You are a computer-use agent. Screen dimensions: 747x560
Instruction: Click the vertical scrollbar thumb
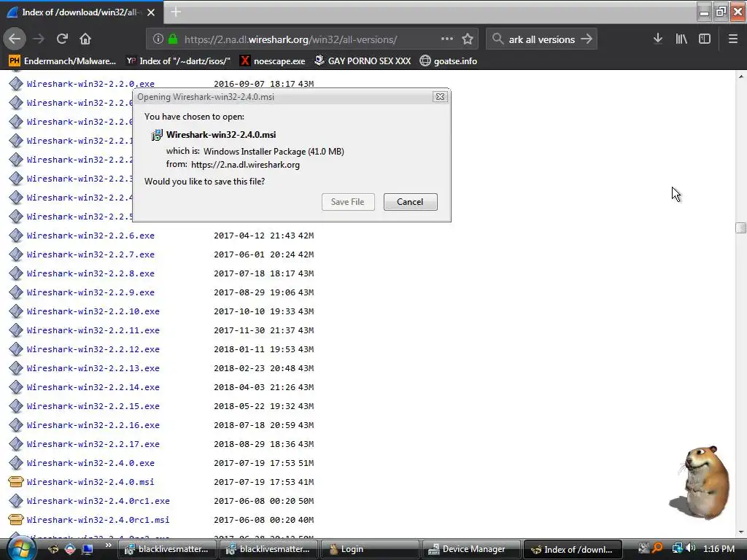740,227
